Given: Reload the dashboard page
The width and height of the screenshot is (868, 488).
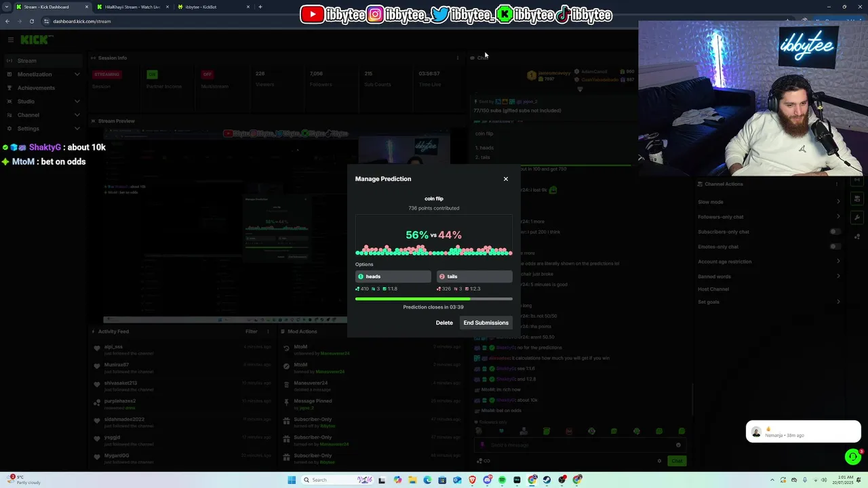Looking at the screenshot, I should point(31,21).
